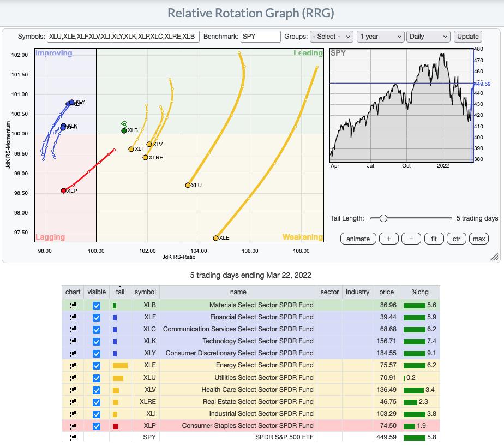
Task: Click the XLB green data point
Action: [124, 130]
